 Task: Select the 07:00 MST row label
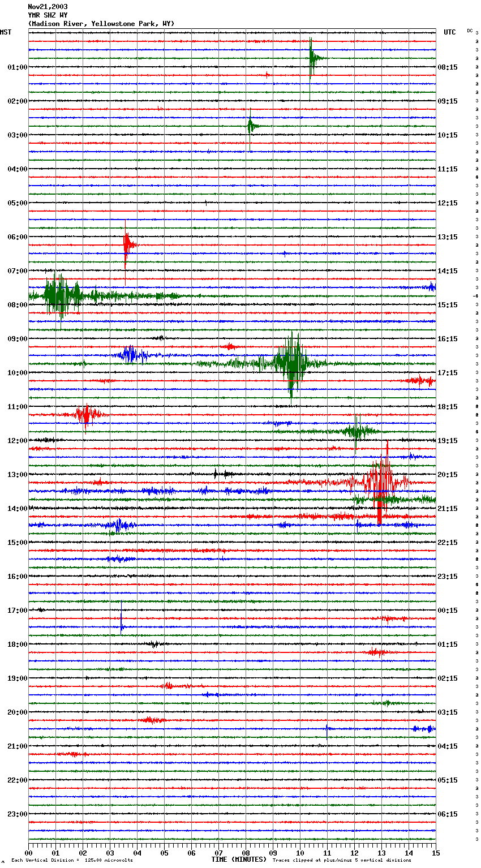click(18, 271)
